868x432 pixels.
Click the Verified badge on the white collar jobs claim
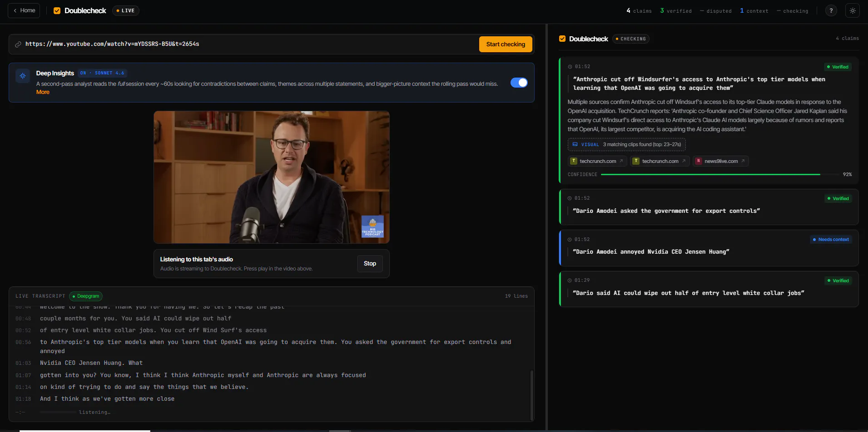coord(838,281)
